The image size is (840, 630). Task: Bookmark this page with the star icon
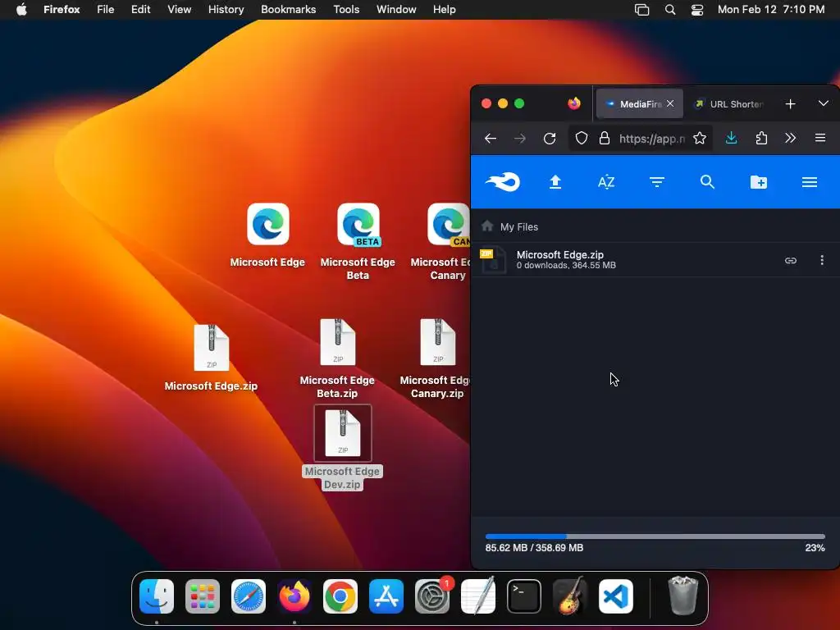[x=700, y=138]
